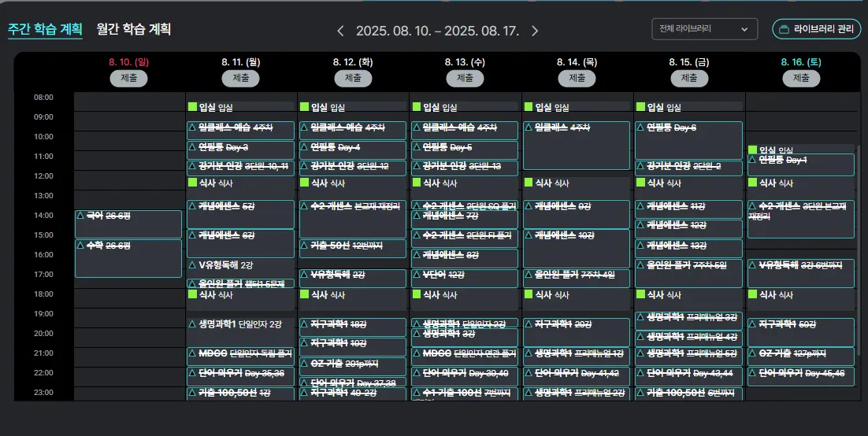
Task: Open OZ 기출 201p까지 task
Action: (x=353, y=366)
